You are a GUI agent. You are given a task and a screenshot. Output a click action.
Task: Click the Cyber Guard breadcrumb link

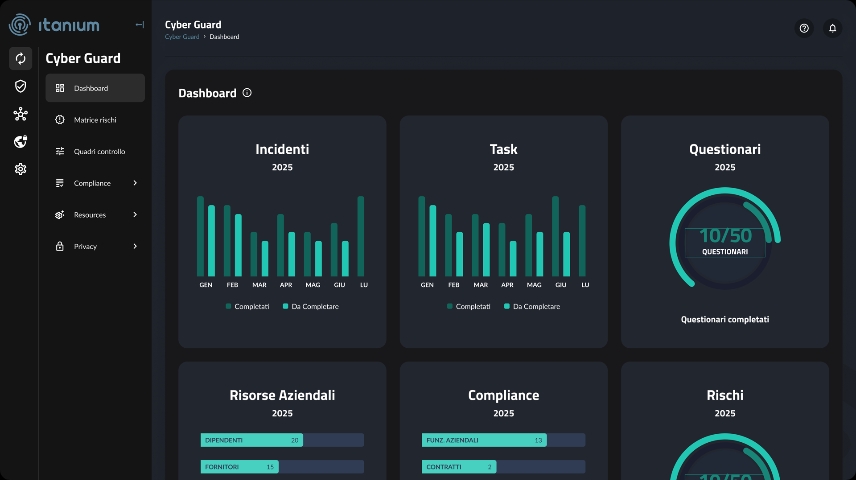[x=181, y=37]
